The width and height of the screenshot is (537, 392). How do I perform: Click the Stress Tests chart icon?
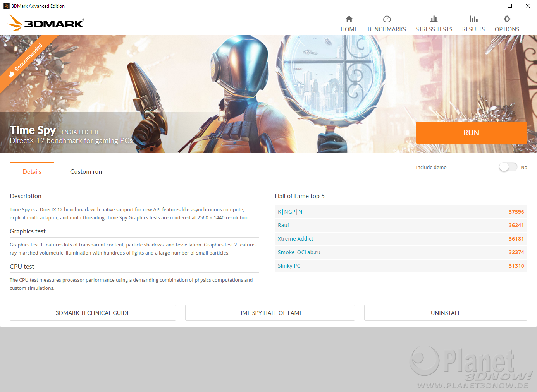[434, 19]
